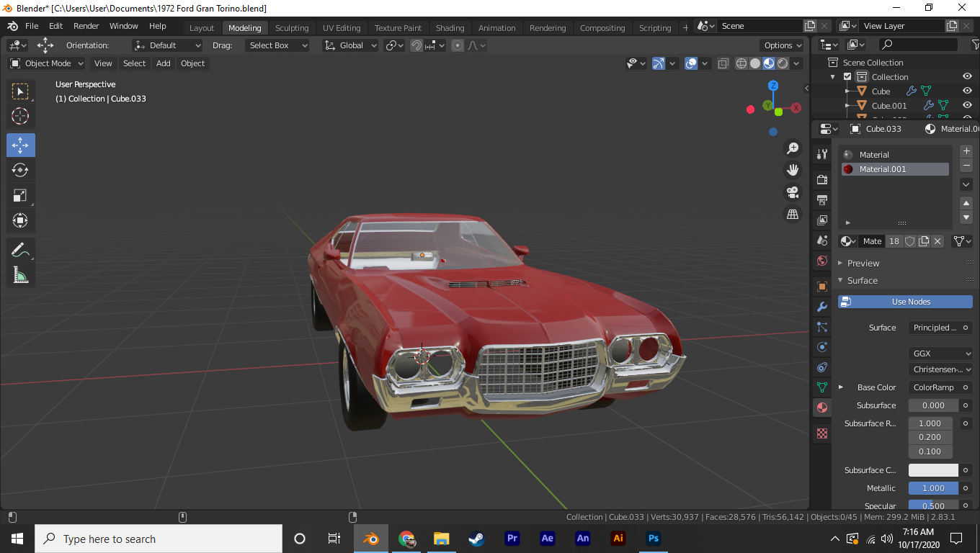
Task: Switch perspective/orthographic grid icon
Action: (793, 214)
